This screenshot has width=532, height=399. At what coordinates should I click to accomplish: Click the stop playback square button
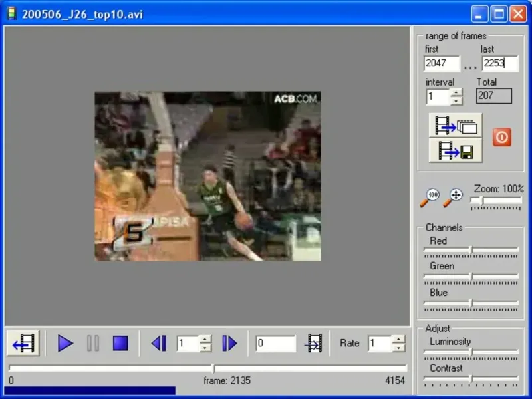pos(120,343)
